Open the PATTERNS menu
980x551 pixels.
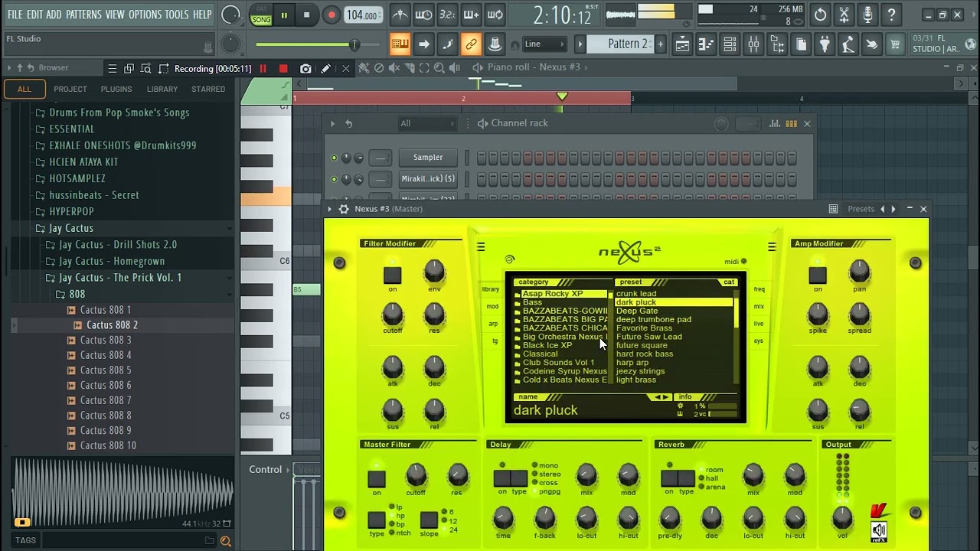coord(83,15)
